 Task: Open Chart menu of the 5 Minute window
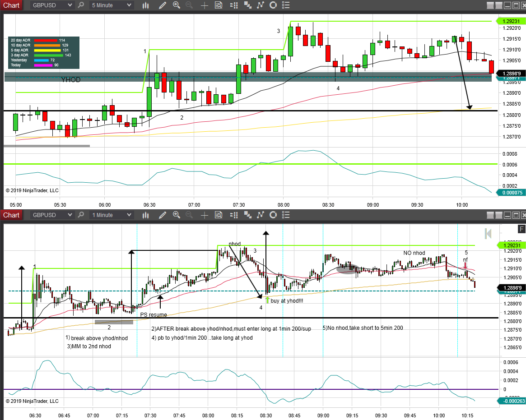(x=11, y=5)
